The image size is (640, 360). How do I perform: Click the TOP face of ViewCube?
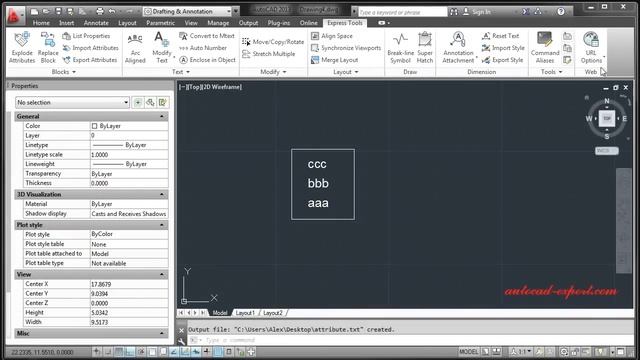click(x=607, y=118)
